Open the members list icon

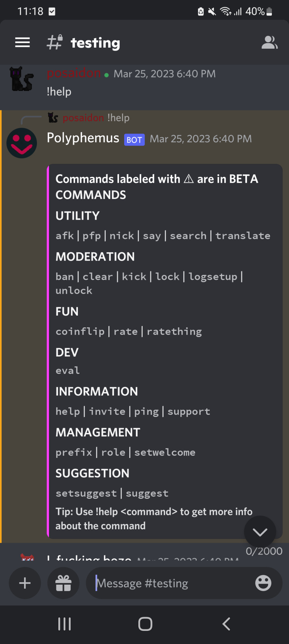click(x=269, y=43)
